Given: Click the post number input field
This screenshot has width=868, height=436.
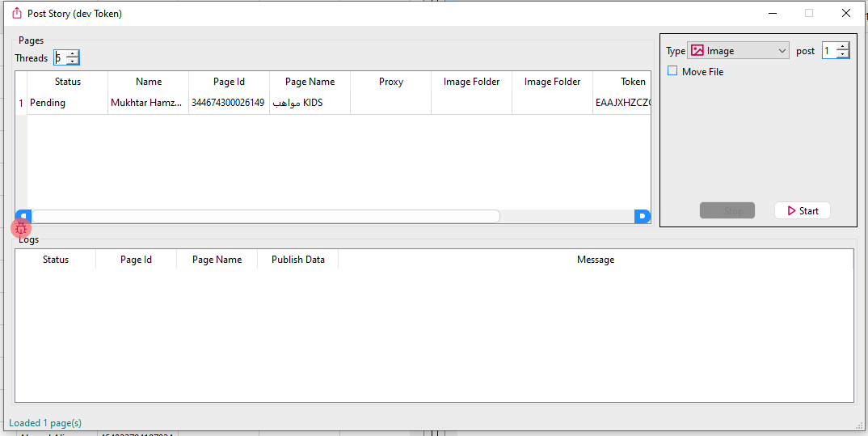Looking at the screenshot, I should click(x=828, y=51).
